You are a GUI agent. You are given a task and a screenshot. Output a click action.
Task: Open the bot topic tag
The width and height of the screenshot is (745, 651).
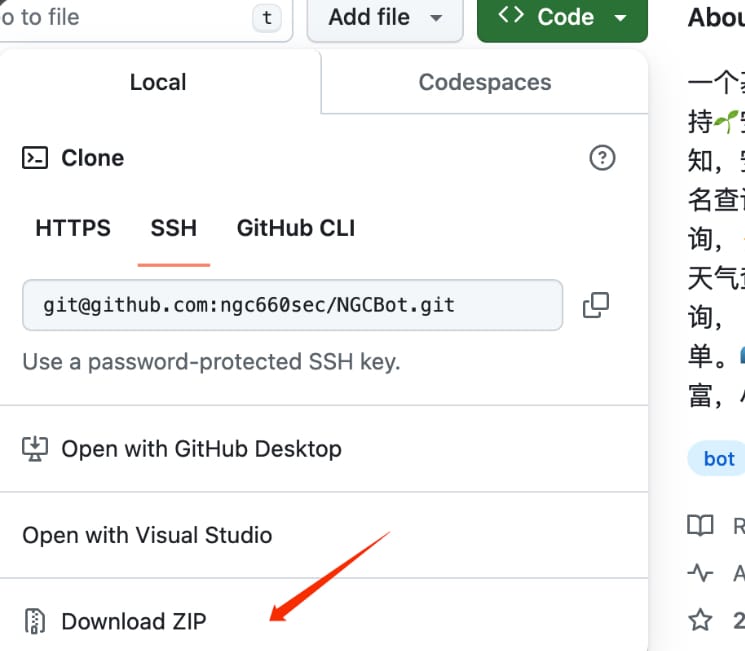pos(718,459)
